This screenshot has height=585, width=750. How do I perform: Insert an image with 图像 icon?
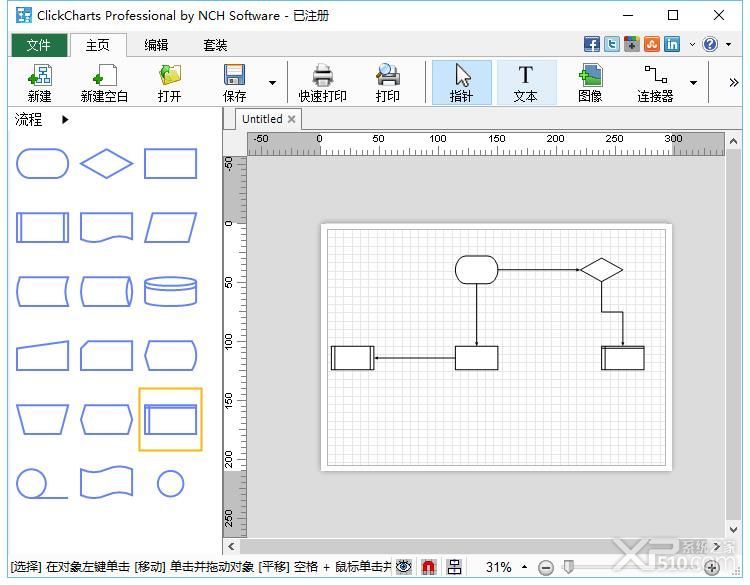point(590,83)
